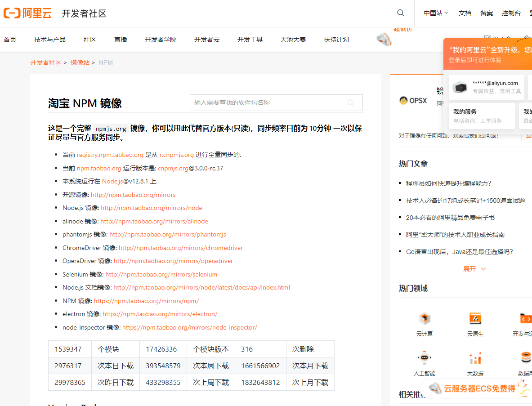Open the mirrors/phantomjs link

(x=168, y=234)
